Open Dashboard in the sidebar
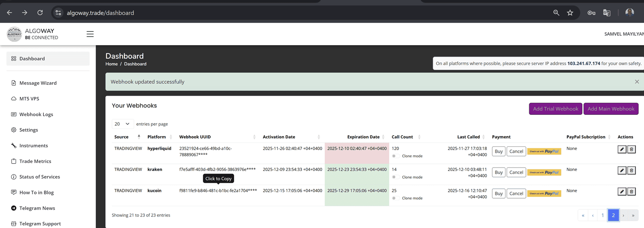Screen dimensions: 644x228 click(x=48, y=59)
